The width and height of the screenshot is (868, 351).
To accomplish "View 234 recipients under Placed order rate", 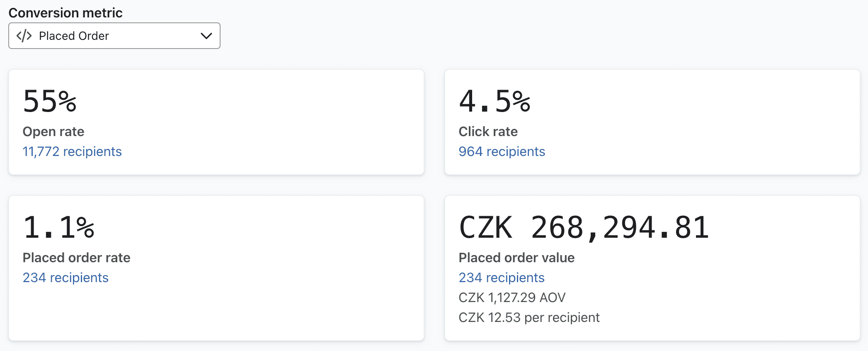I will coord(65,278).
